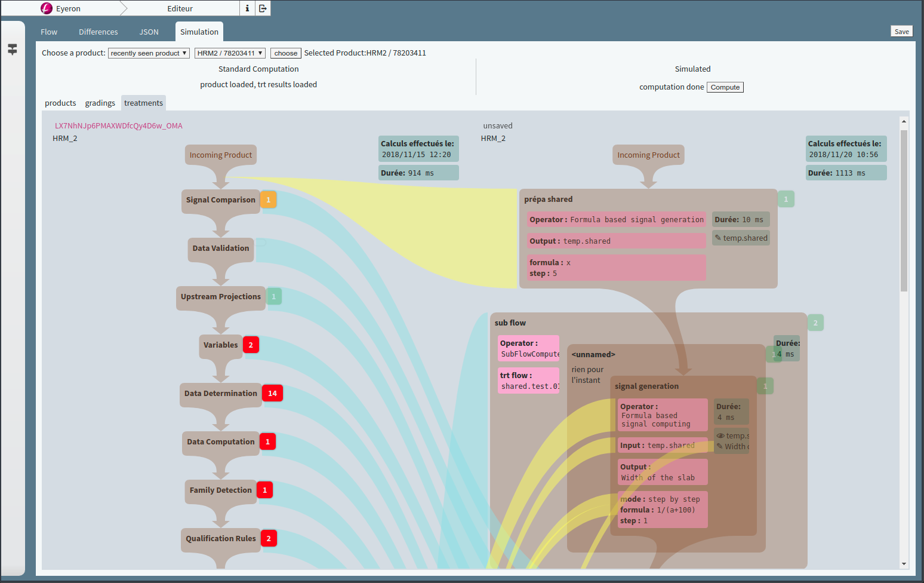Click the sub flow block title
Viewport: 924px width, 583px height.
pyautogui.click(x=510, y=323)
